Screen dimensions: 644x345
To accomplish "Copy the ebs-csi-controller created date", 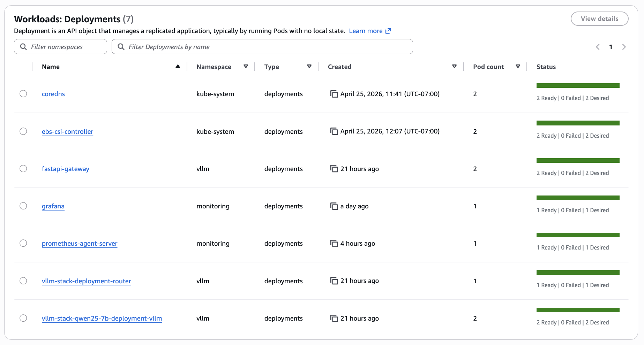I will [x=334, y=131].
